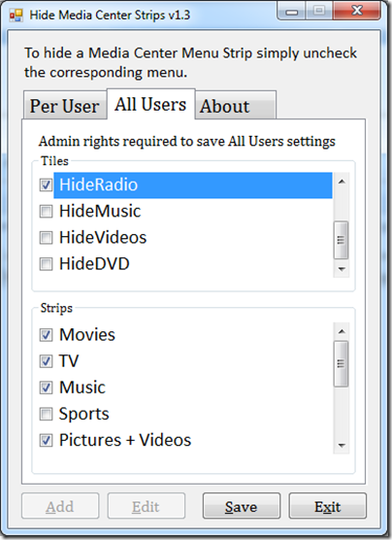The height and width of the screenshot is (540, 392).
Task: Select the All Users tab
Action: tap(151, 104)
